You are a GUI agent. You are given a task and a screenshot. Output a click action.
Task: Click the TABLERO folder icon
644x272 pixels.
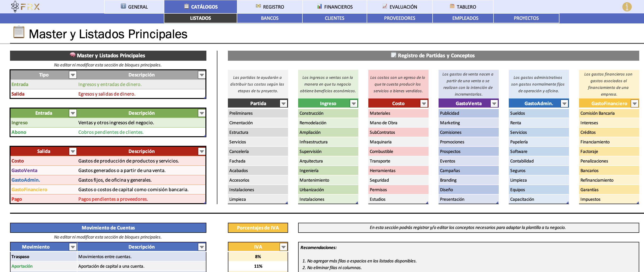click(452, 6)
